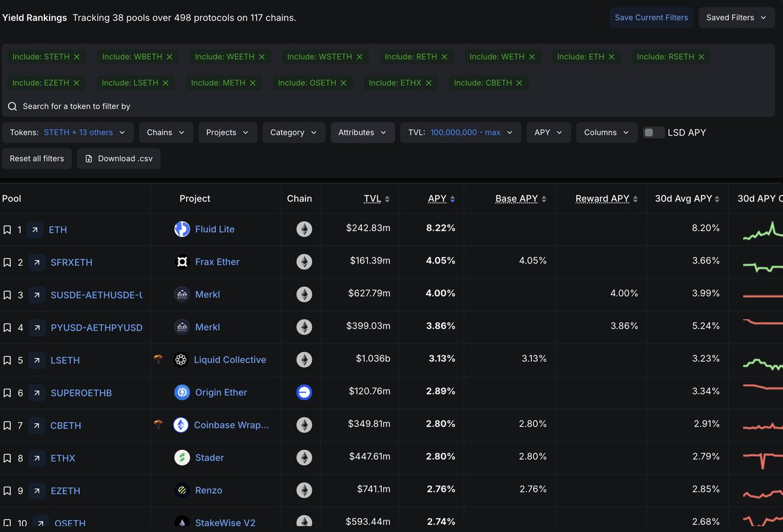This screenshot has width=783, height=532.
Task: Open the Chains filter dropdown
Action: coord(166,132)
